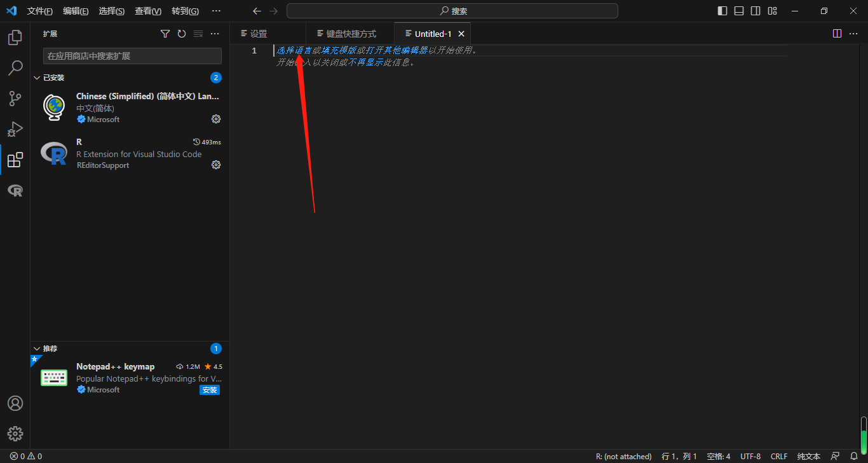This screenshot has width=868, height=463.
Task: Open the Search view
Action: click(15, 67)
